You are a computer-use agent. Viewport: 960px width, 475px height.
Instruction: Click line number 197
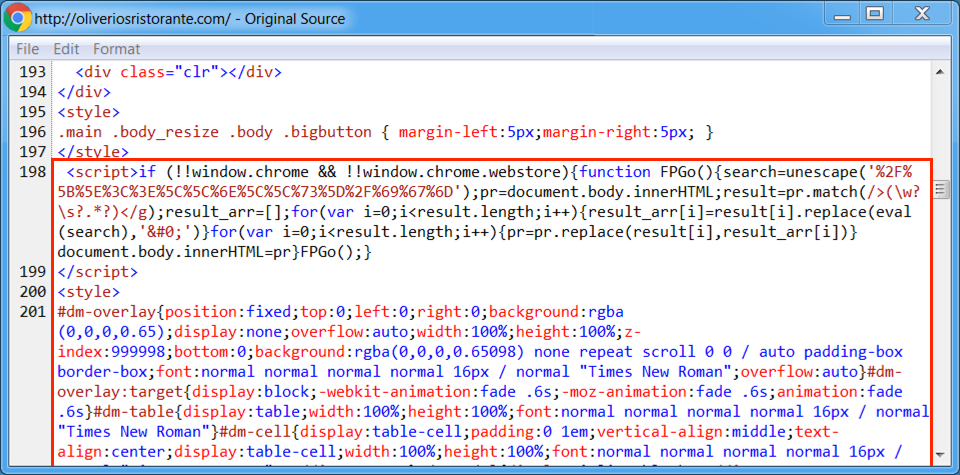[x=32, y=152]
